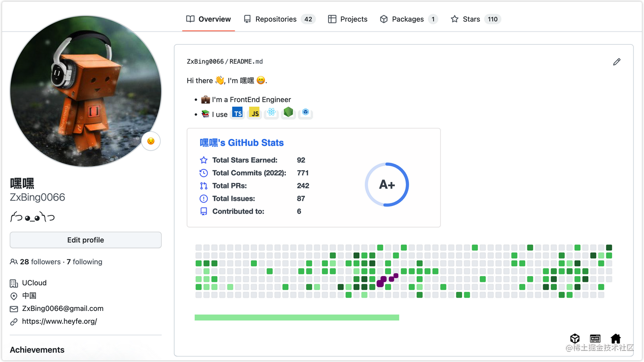Open the Stars tab
The width and height of the screenshot is (644, 362).
click(471, 19)
